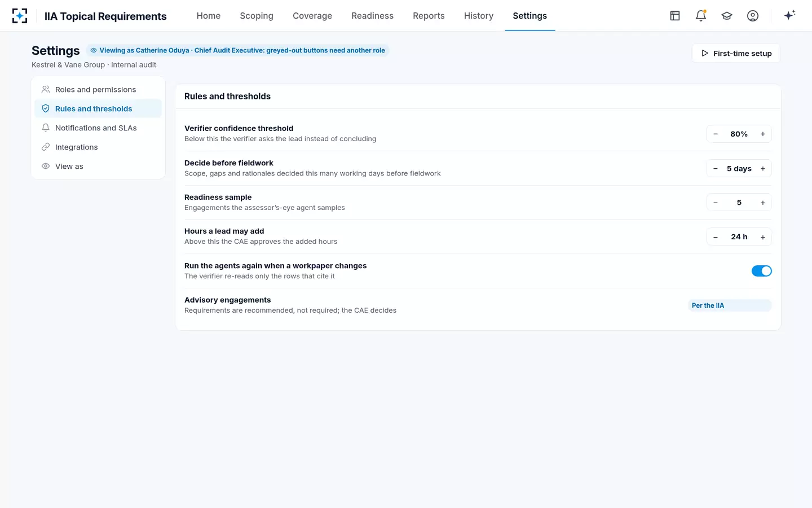Increase Decide before fieldwork days
Screen dimensions: 812x508
[x=763, y=169]
